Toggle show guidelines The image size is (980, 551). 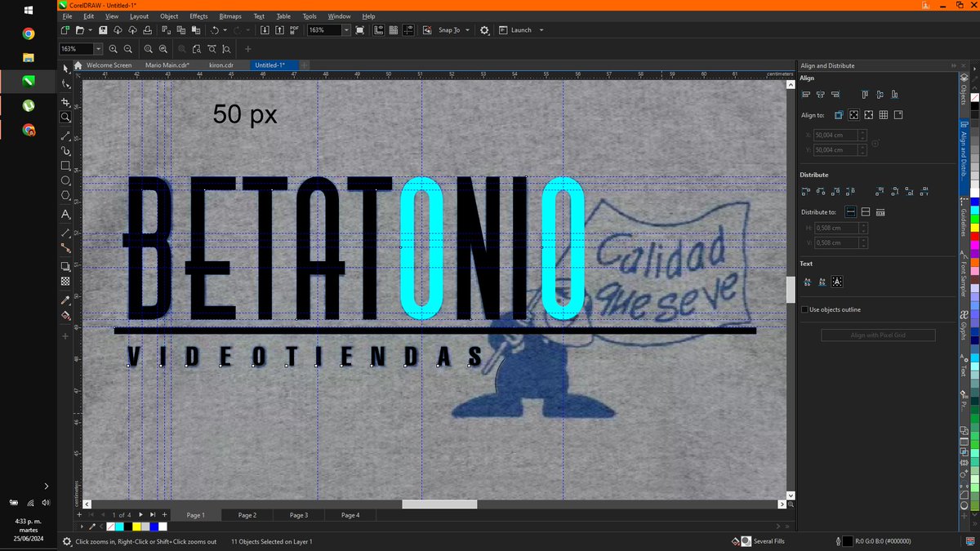pyautogui.click(x=408, y=30)
